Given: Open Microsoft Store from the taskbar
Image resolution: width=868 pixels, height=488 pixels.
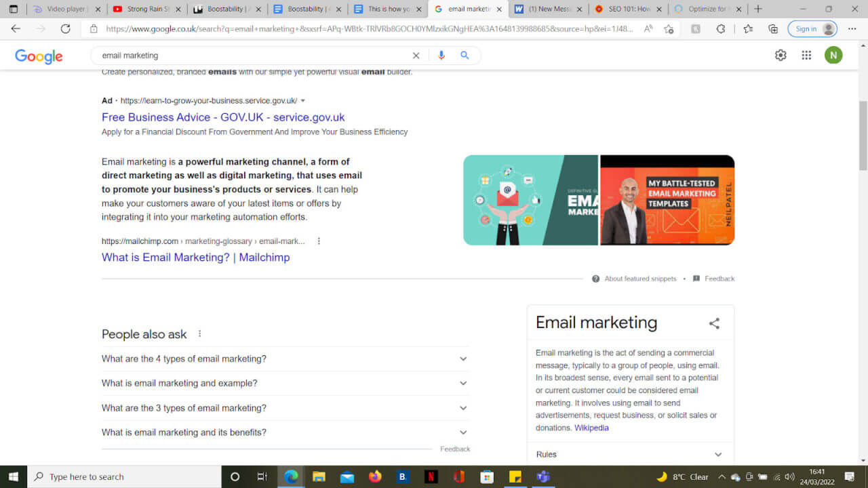Looking at the screenshot, I should tap(487, 476).
